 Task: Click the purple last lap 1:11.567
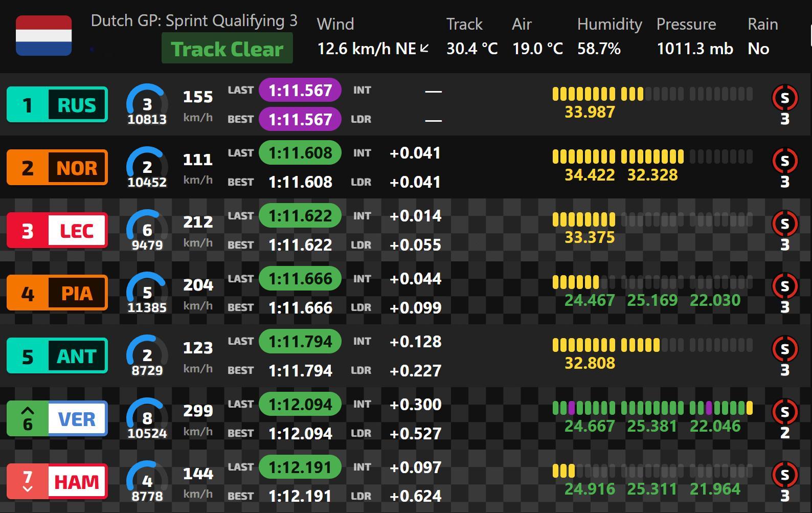[x=300, y=91]
